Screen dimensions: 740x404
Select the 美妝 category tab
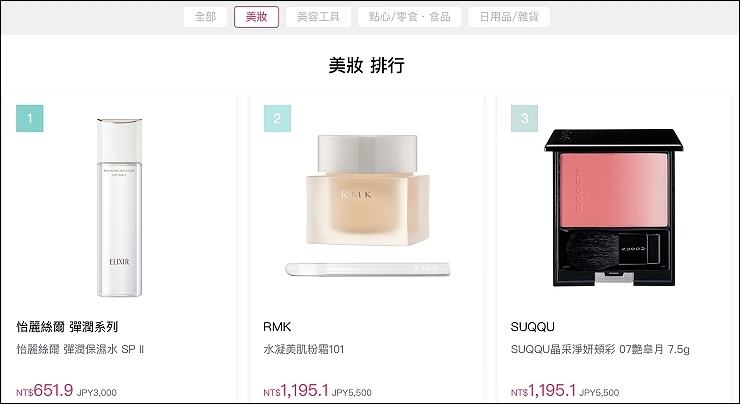[256, 17]
